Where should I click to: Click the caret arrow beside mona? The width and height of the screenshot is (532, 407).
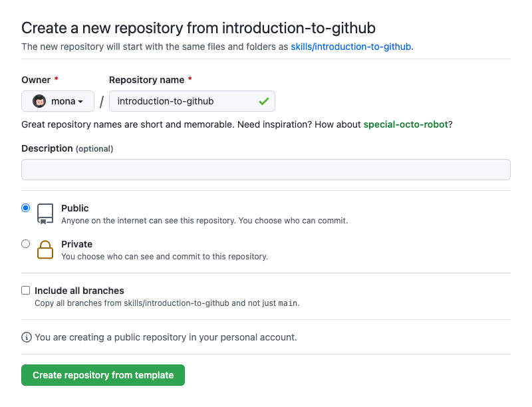[x=80, y=102]
